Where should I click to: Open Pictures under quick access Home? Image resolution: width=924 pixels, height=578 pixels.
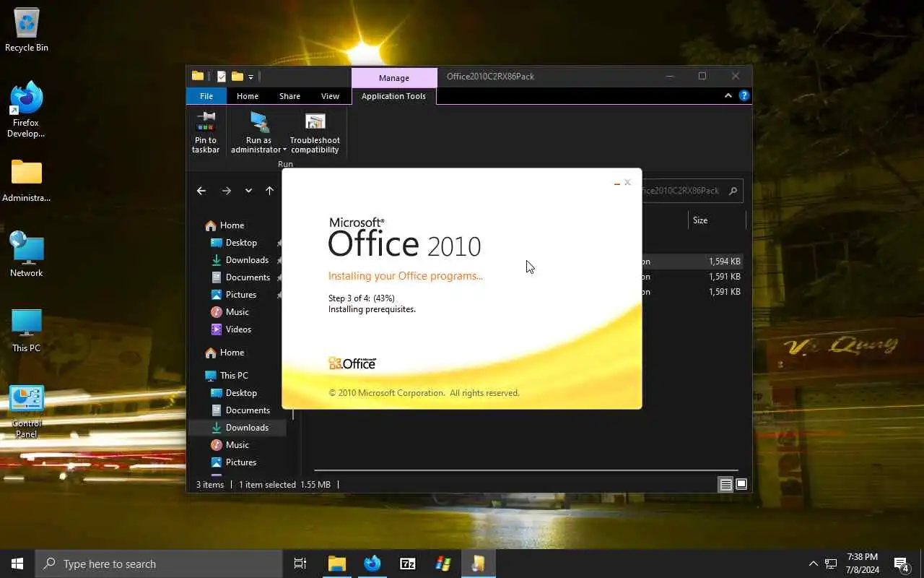click(x=241, y=295)
